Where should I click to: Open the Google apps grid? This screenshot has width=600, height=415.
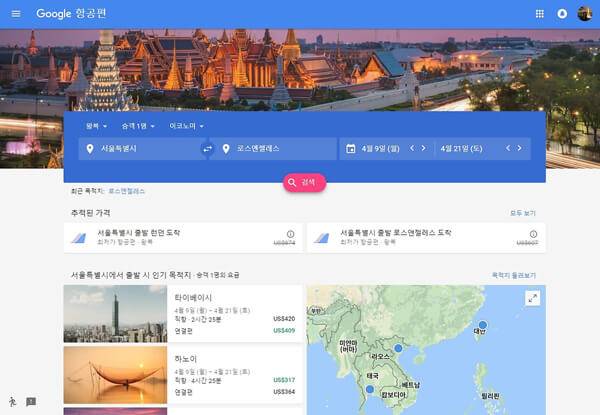click(540, 14)
